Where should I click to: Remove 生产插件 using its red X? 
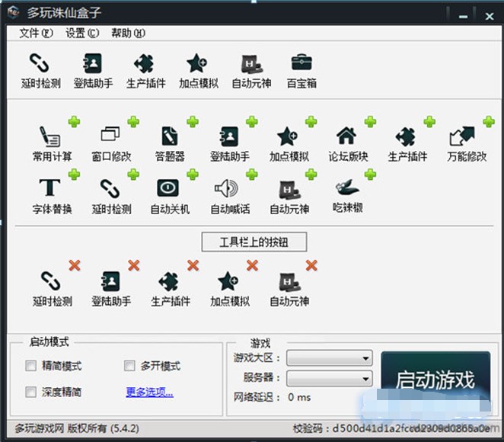point(193,266)
